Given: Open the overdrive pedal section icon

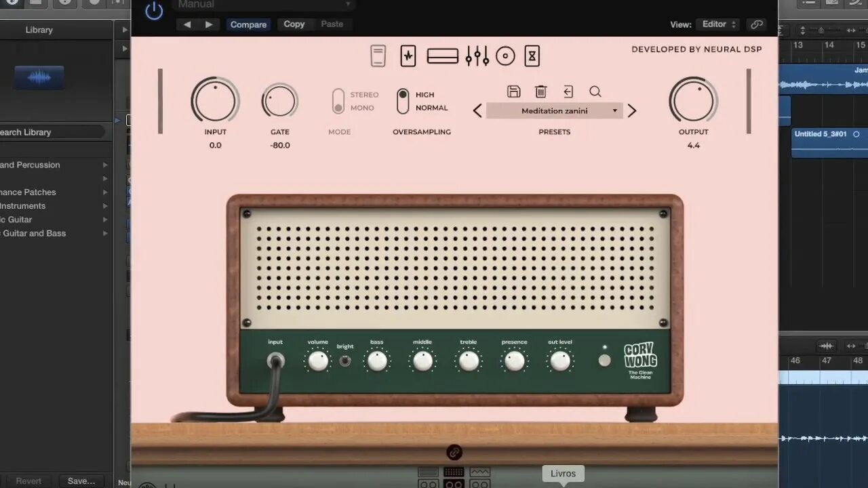Looking at the screenshot, I should pos(408,56).
